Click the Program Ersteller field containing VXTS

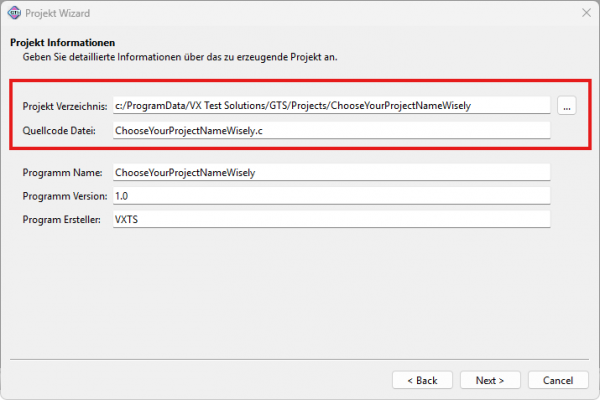point(330,219)
